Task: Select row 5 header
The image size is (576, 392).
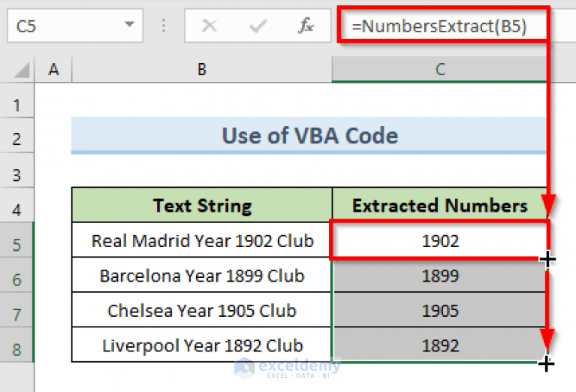Action: coord(17,240)
